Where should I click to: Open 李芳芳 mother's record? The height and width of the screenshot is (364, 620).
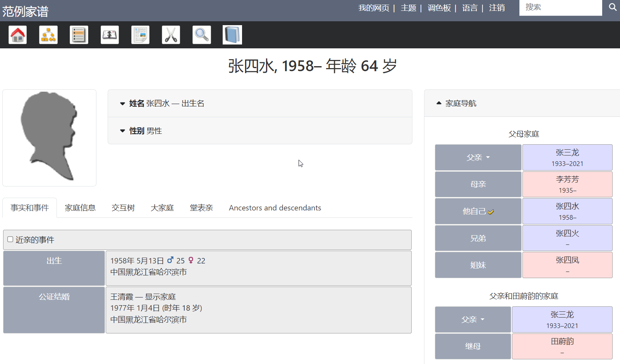pyautogui.click(x=567, y=179)
